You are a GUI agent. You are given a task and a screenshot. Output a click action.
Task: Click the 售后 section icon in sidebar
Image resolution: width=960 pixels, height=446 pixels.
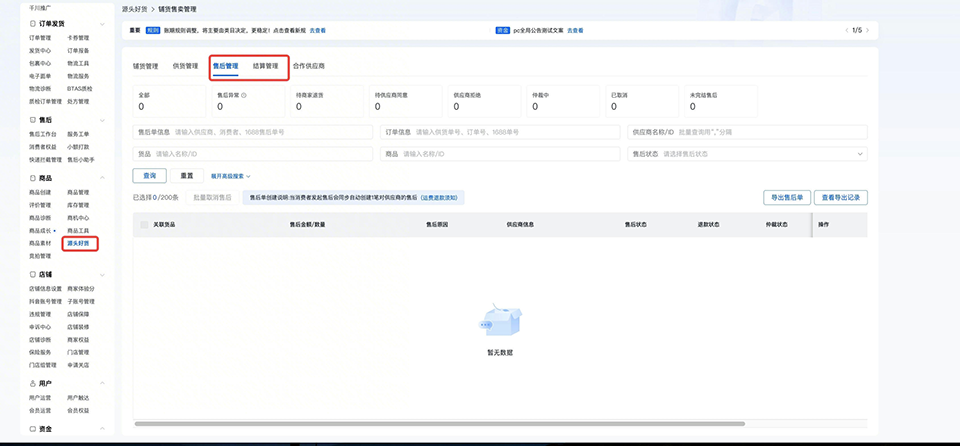tap(33, 119)
